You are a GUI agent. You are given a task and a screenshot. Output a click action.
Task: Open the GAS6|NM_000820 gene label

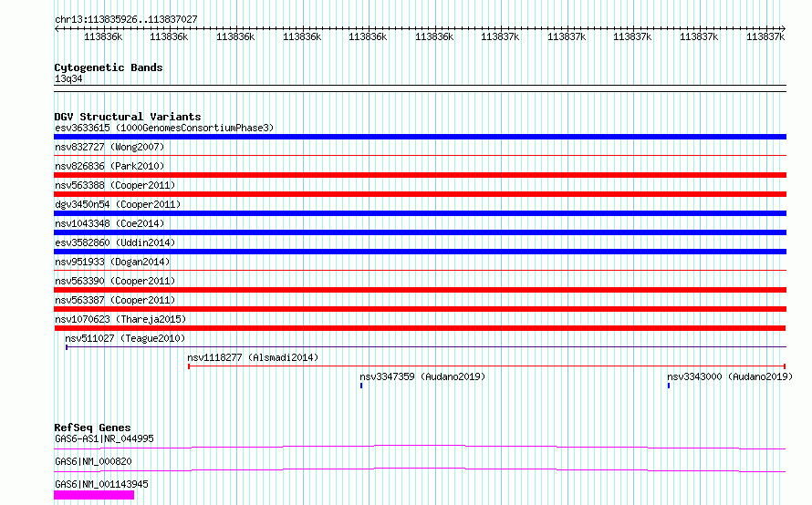tap(93, 461)
